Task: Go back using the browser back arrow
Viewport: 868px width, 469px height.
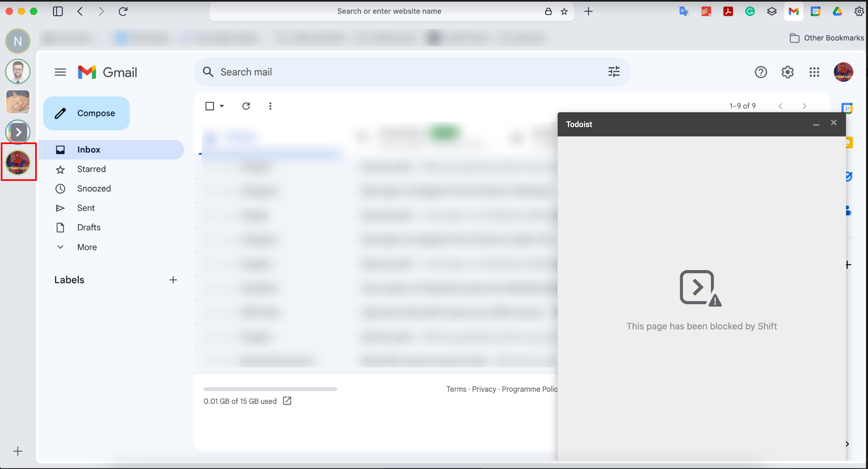Action: 80,11
